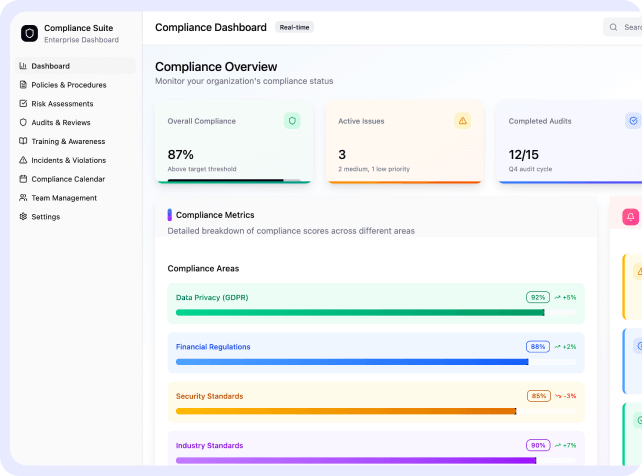Click the checkmark icon on Completed Audits card
Viewport: 642px width, 476px height.
coord(633,121)
